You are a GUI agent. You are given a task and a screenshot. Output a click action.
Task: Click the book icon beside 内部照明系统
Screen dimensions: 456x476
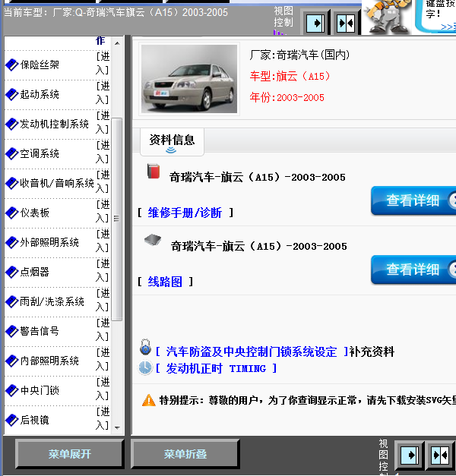(12, 361)
